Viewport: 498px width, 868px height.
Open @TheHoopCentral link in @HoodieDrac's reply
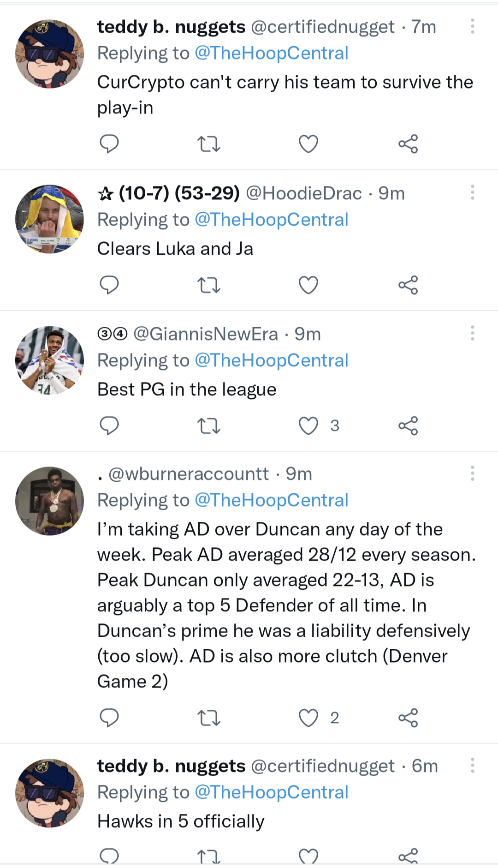coord(271,220)
